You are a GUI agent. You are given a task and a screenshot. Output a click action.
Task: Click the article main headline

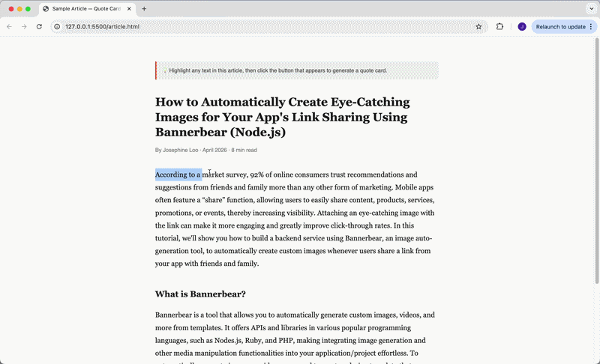[x=283, y=117]
